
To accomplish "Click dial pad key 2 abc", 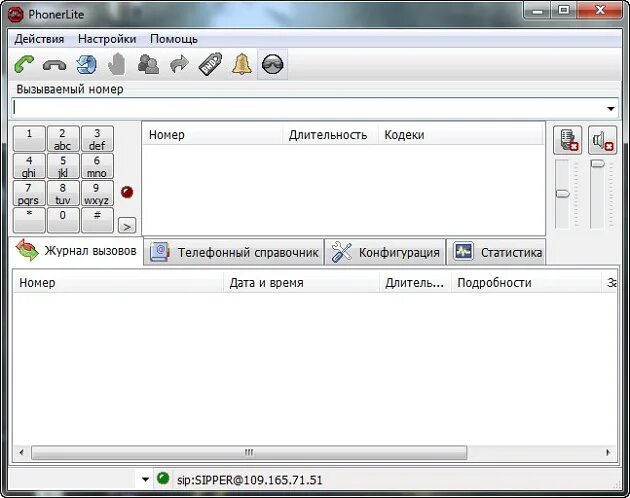I will [63, 139].
